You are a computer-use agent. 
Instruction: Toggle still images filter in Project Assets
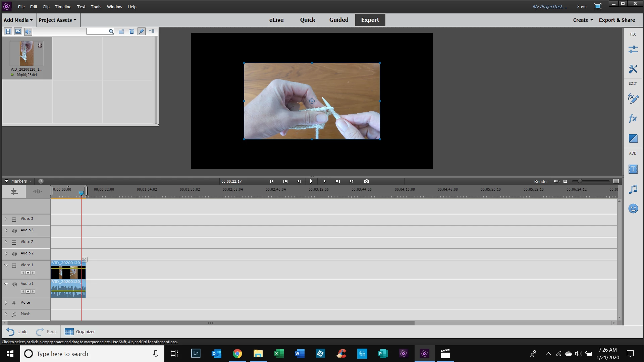click(18, 32)
